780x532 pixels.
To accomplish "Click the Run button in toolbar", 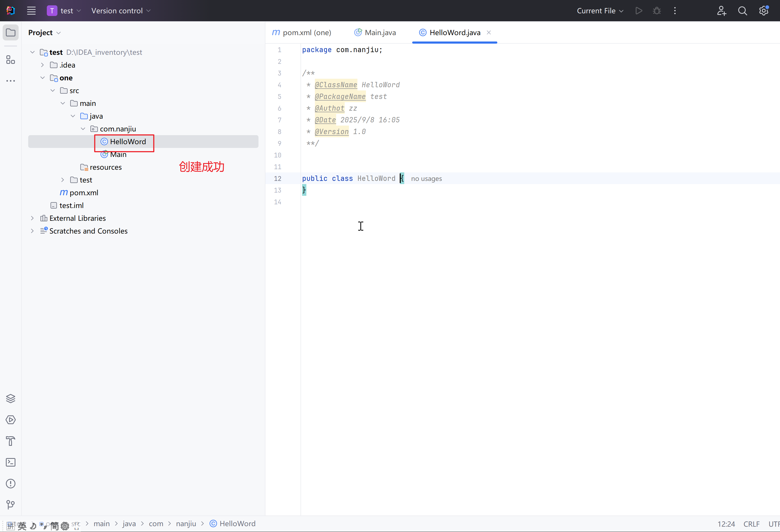I will pos(639,11).
